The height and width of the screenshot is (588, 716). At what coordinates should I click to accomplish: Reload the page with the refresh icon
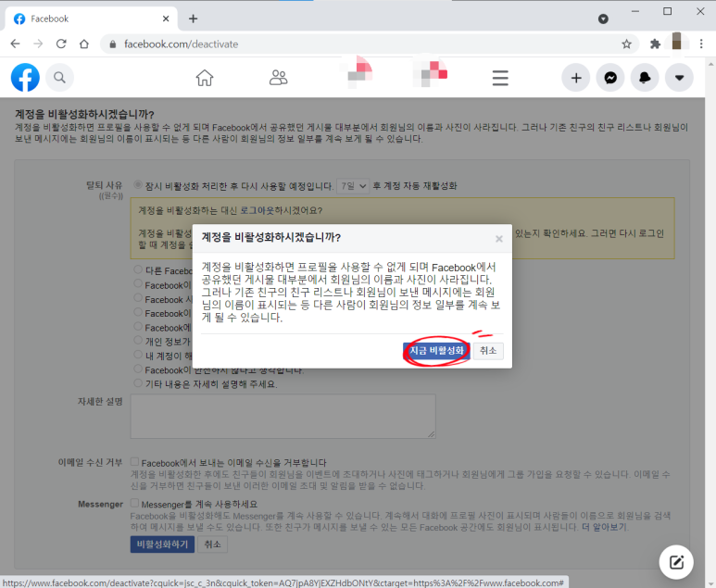61,44
